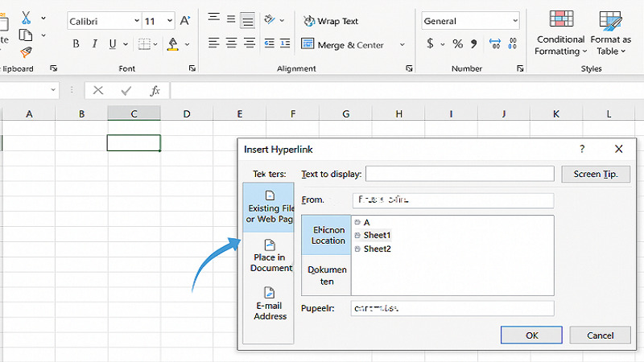Open the font color swatch
Screen dimensions: 644x362
(173, 44)
